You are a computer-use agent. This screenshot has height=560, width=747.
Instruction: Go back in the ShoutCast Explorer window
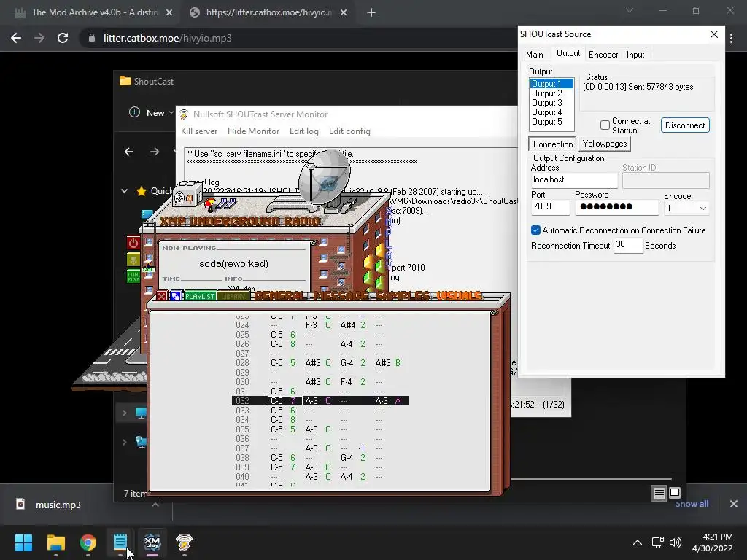pyautogui.click(x=129, y=152)
